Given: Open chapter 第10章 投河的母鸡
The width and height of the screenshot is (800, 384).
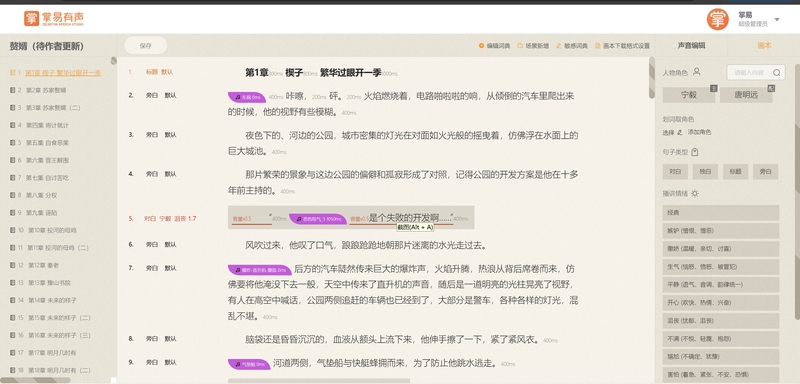Looking at the screenshot, I should tap(52, 231).
